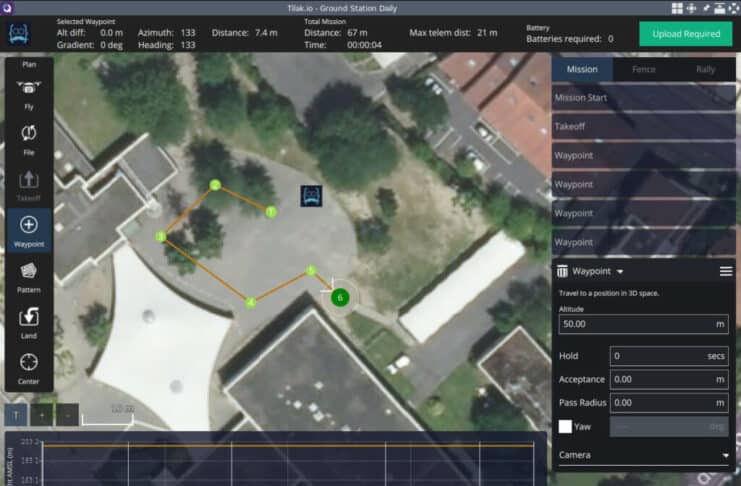The image size is (741, 486).
Task: Click the app logo in the title bar
Action: [7, 8]
